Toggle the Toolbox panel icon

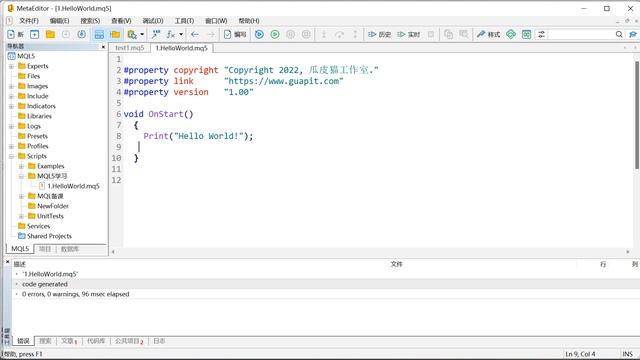point(99,35)
